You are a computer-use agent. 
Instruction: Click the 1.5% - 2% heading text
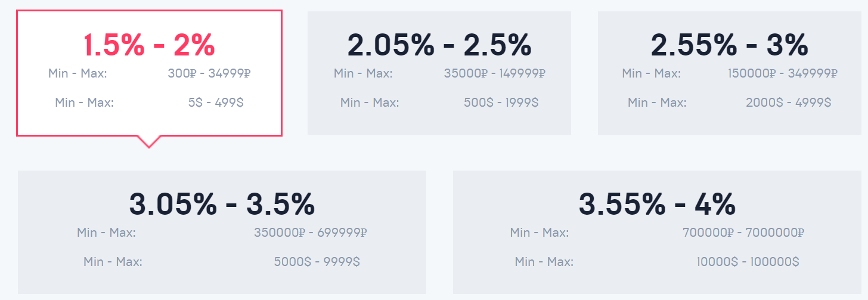(149, 44)
